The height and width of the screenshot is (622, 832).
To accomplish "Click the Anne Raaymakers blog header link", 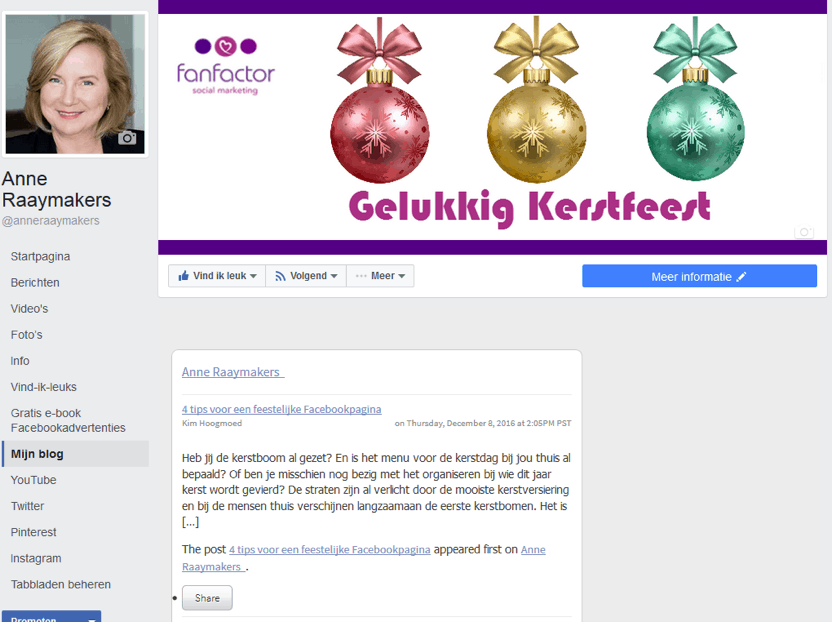I will pos(233,372).
